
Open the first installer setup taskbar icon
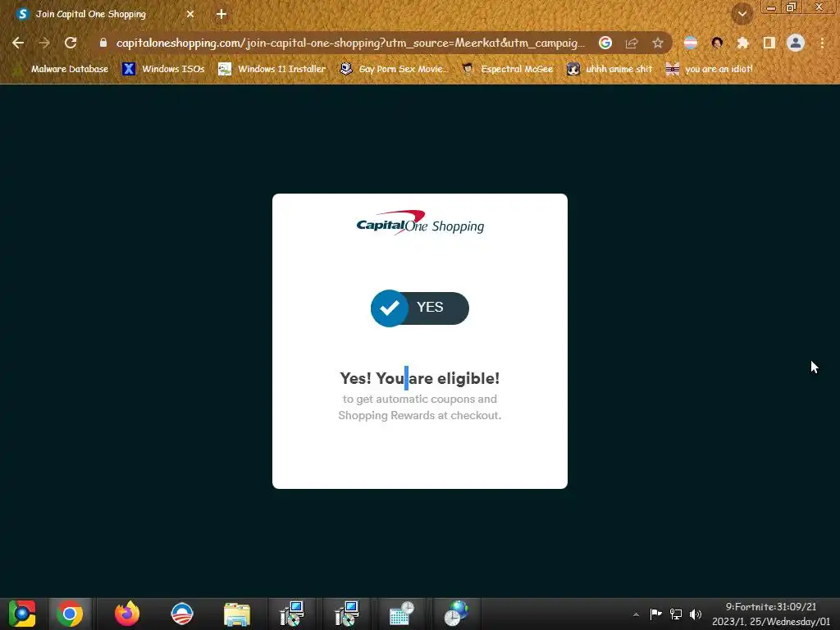[x=292, y=614]
